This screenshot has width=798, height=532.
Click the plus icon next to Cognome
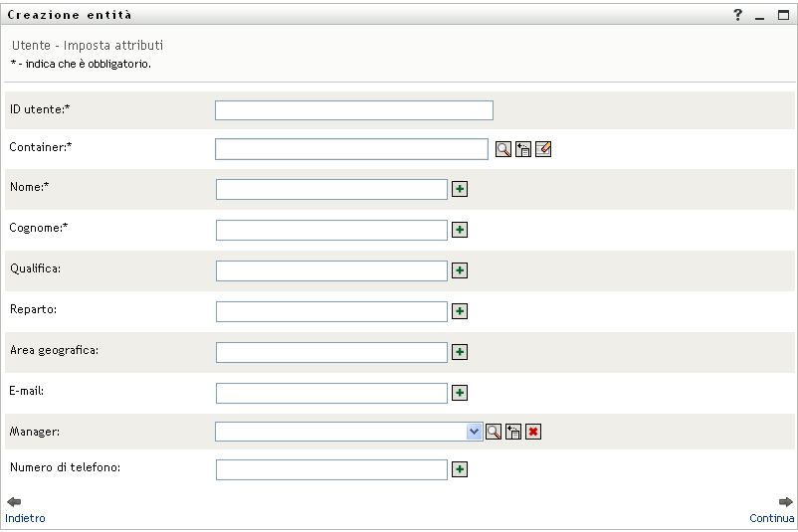coord(460,230)
